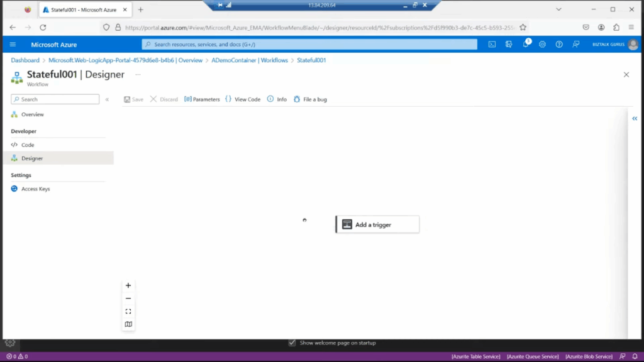
Task: Focus the Search resources, services, and docs box
Action: pos(309,45)
